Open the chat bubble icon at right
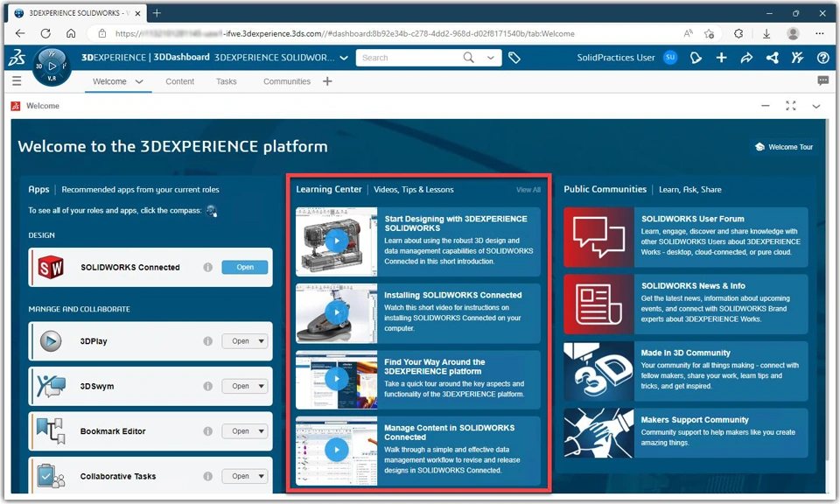The width and height of the screenshot is (840, 504). pyautogui.click(x=822, y=80)
